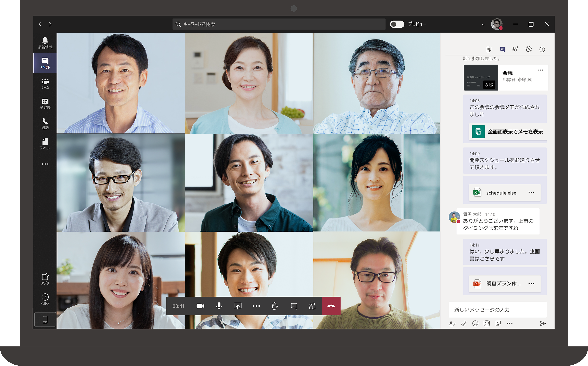Open more actions menu in call toolbar
588x366 pixels.
click(x=256, y=306)
